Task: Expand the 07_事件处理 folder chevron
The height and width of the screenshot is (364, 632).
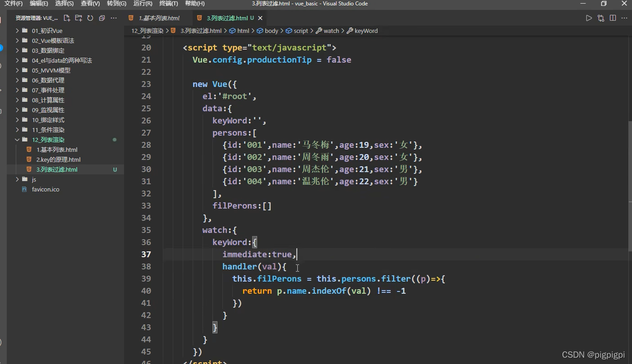Action: coord(18,90)
